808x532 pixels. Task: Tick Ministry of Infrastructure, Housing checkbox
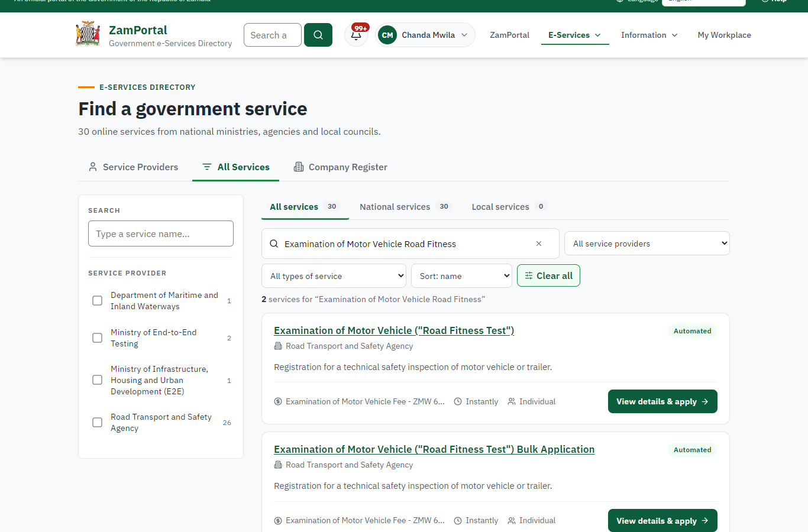[x=98, y=380]
